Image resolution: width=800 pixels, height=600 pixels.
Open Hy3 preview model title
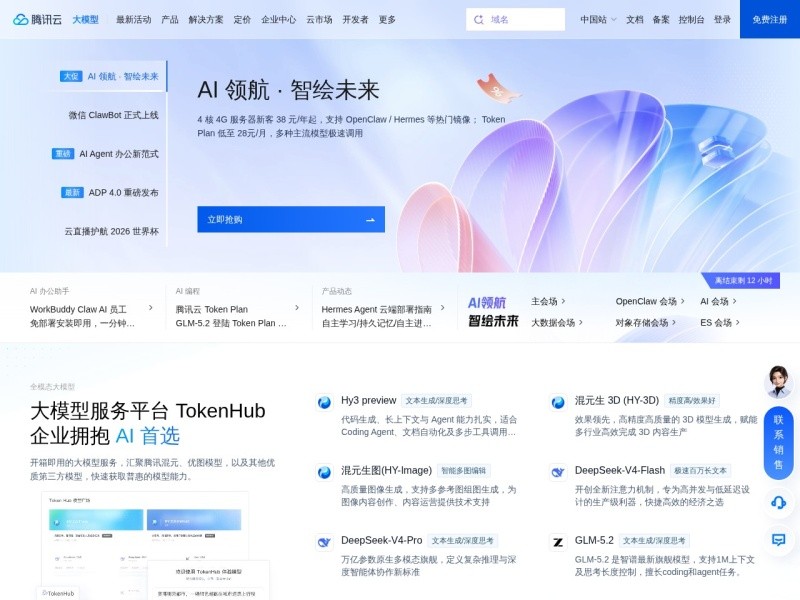coord(368,401)
